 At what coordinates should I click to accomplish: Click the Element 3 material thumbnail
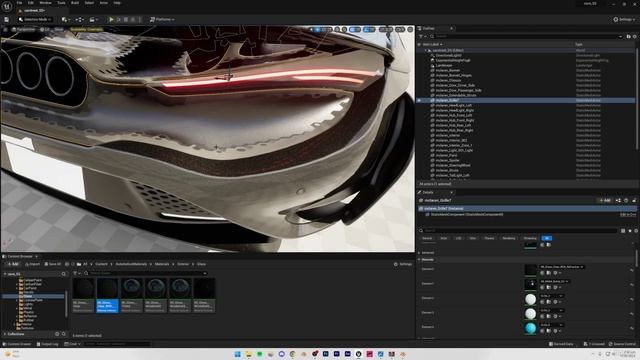click(x=530, y=313)
